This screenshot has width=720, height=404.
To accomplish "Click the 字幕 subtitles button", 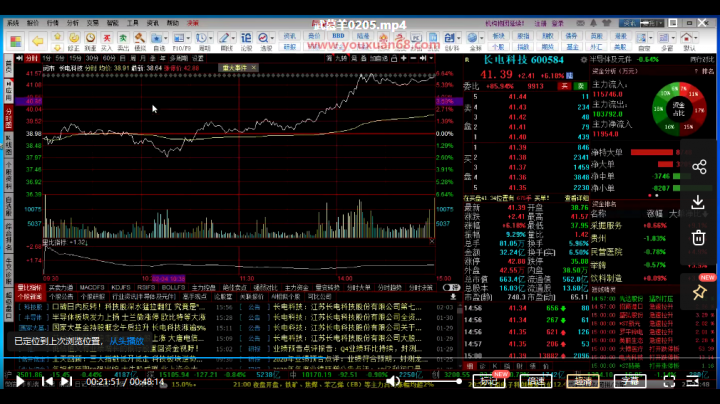I will click(x=630, y=381).
